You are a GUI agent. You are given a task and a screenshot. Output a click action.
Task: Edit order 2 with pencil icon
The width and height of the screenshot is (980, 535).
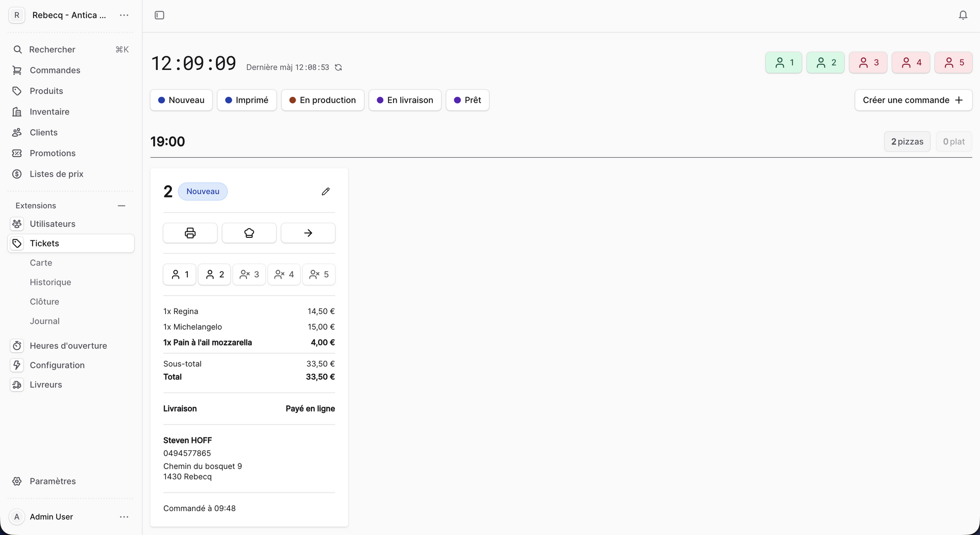tap(326, 191)
